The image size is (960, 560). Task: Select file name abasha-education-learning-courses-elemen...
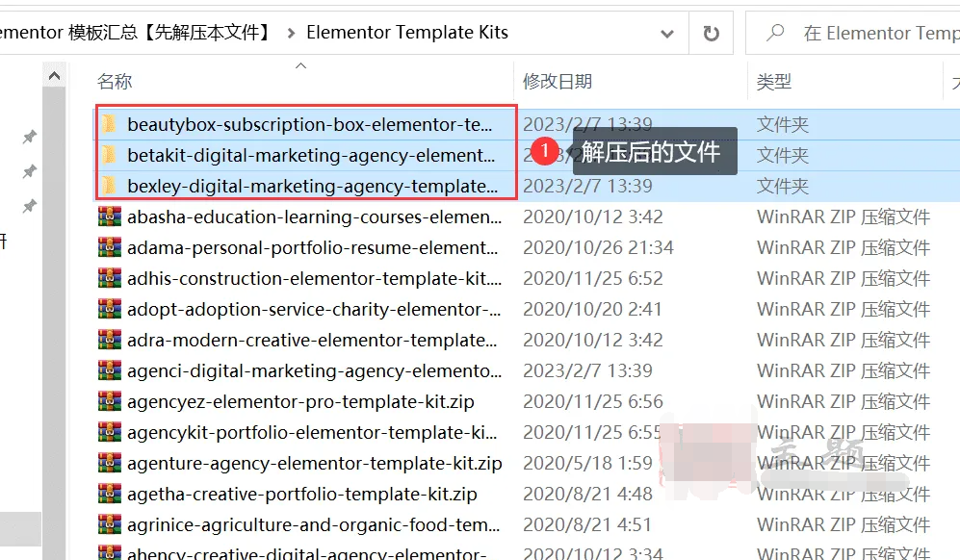click(314, 216)
